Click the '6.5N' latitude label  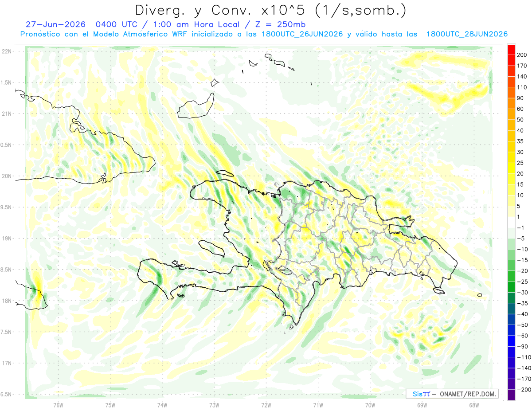pyautogui.click(x=7, y=394)
